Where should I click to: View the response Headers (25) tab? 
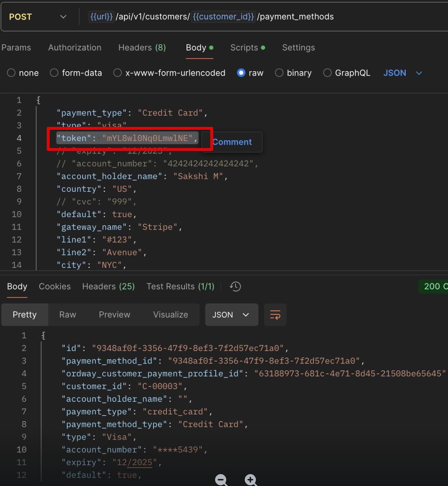coord(108,286)
